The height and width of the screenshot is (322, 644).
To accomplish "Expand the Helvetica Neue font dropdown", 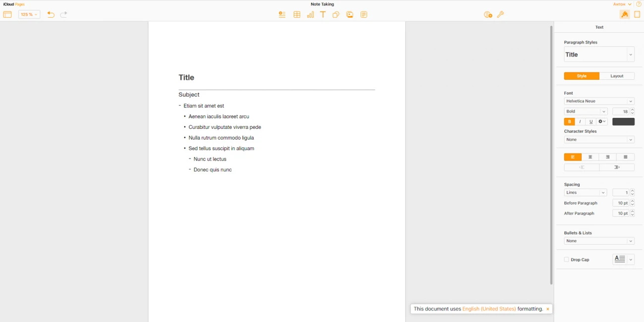I will click(x=599, y=101).
